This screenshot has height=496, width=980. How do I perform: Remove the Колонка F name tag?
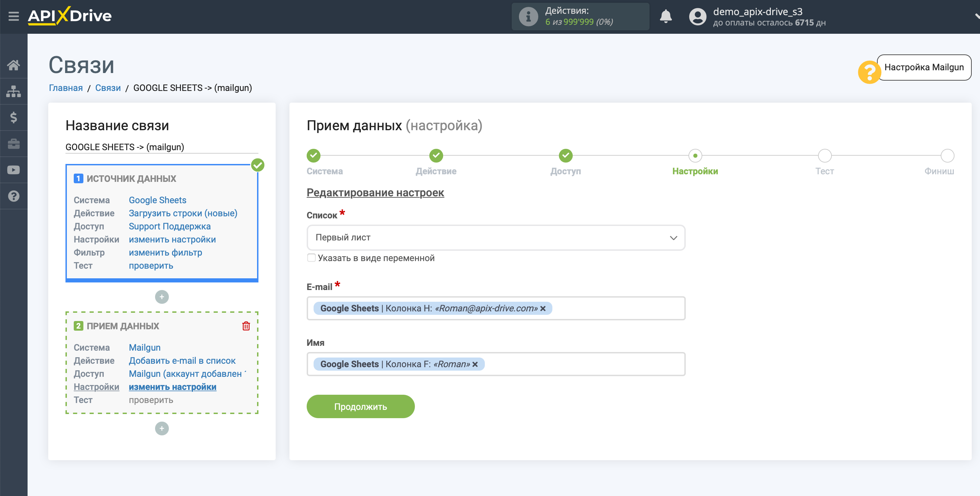(475, 364)
